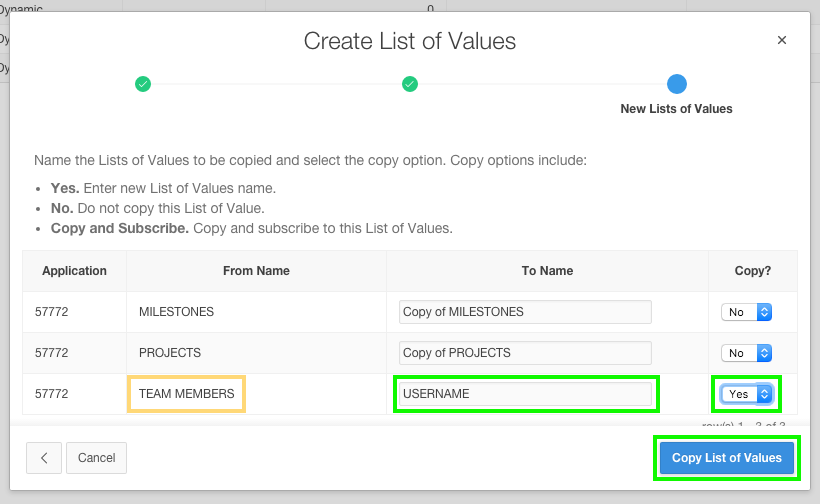Screen dimensions: 820x504
Task: Click the first completed wizard step checkmark
Action: [143, 84]
